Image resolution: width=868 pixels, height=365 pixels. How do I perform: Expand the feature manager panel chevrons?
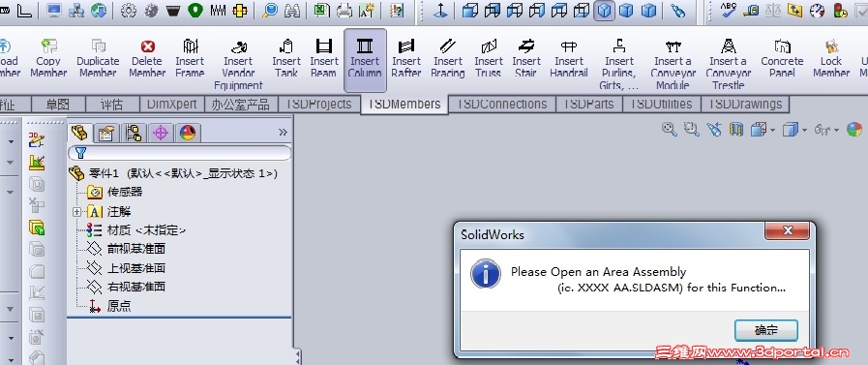(x=283, y=133)
